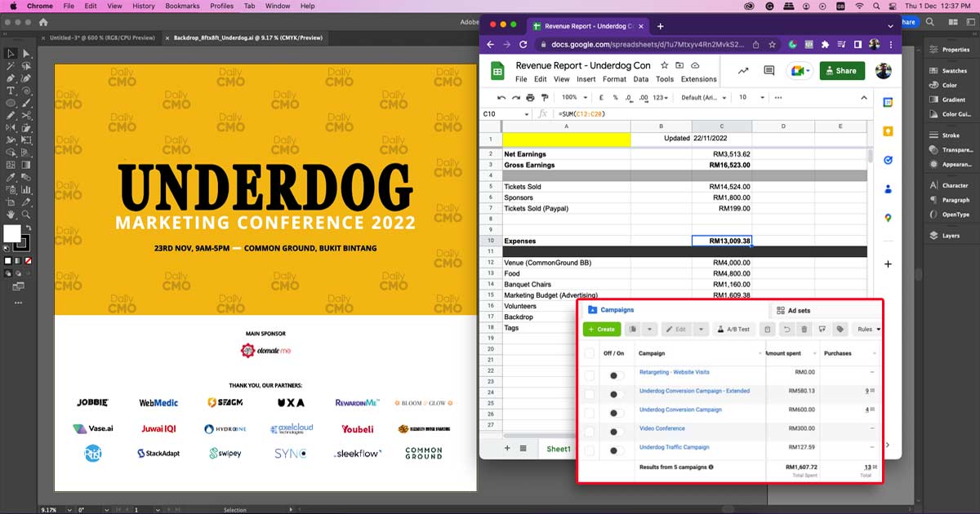Click the tag icon in Campaigns toolbar
980x514 pixels.
click(x=840, y=329)
